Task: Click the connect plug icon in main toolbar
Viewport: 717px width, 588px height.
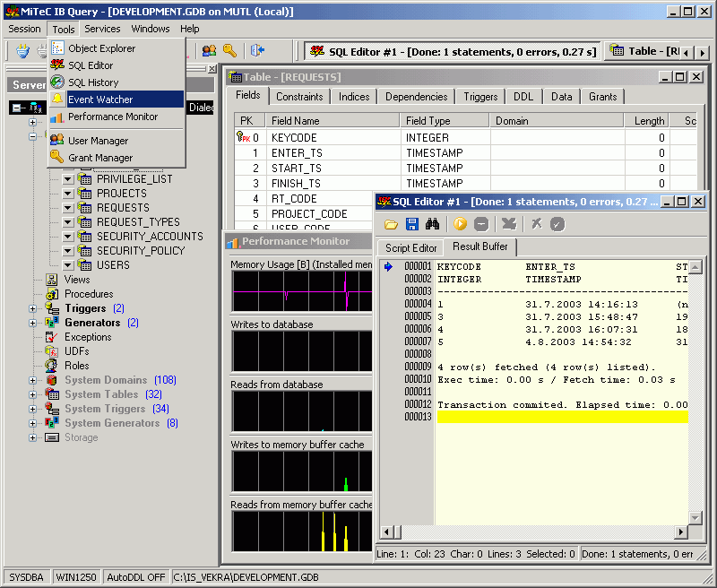Action: pos(22,51)
